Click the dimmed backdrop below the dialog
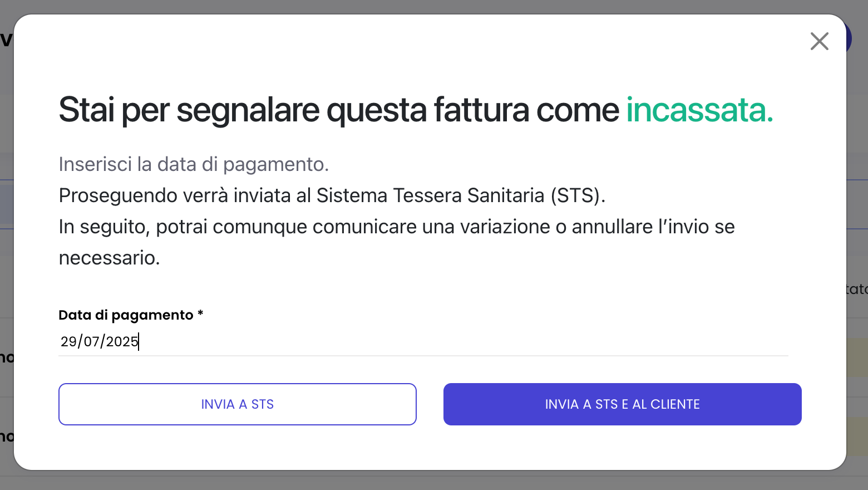 (x=434, y=481)
